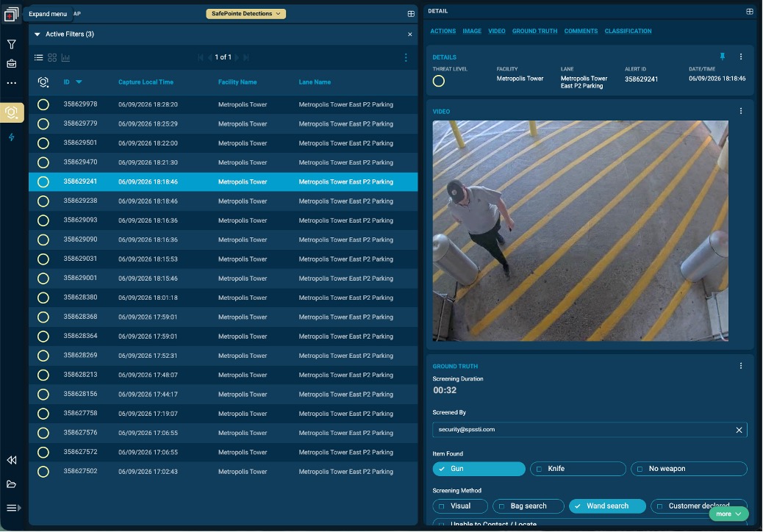This screenshot has width=763, height=532.
Task: Switch to list view
Action: click(38, 57)
